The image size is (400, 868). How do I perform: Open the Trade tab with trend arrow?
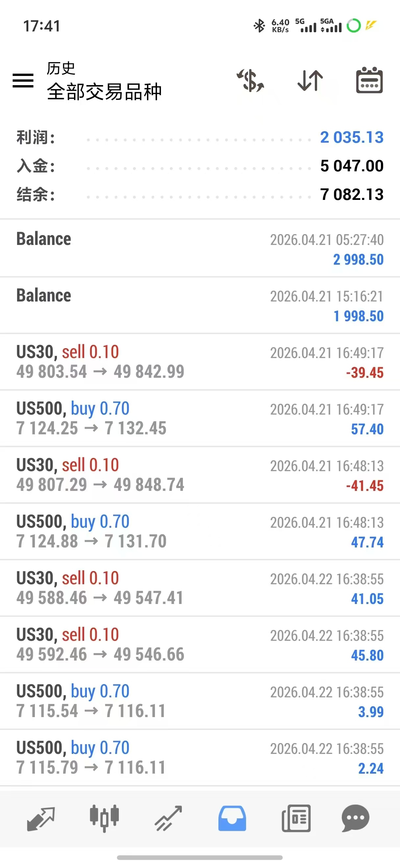pyautogui.click(x=168, y=819)
